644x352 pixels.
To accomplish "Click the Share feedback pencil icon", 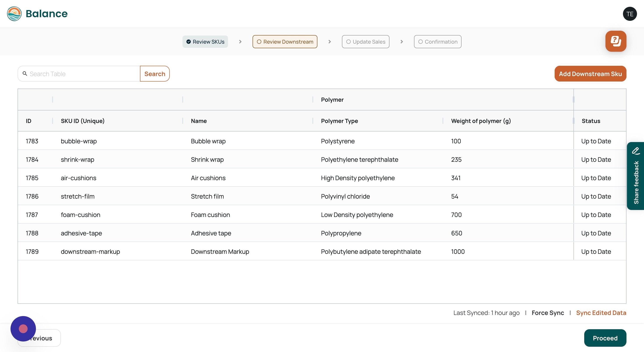I will click(x=635, y=151).
